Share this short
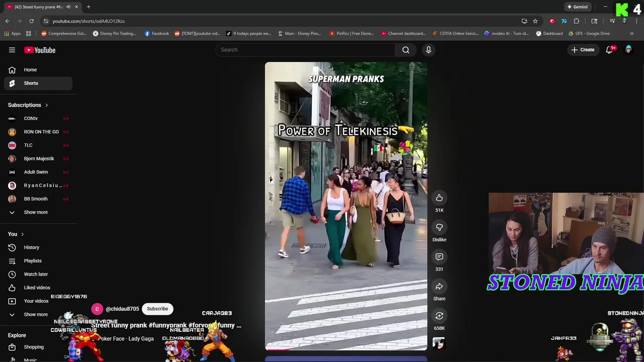644x362 pixels. [x=439, y=286]
